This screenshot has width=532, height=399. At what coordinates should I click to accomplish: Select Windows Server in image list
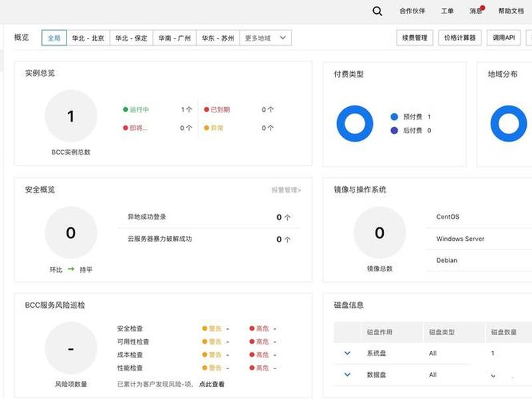(x=460, y=239)
